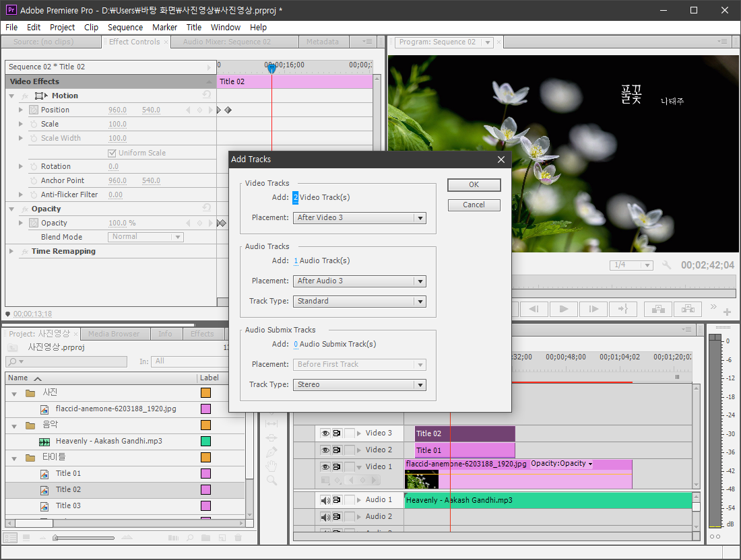Step forward one frame in Program monitor

point(593,309)
